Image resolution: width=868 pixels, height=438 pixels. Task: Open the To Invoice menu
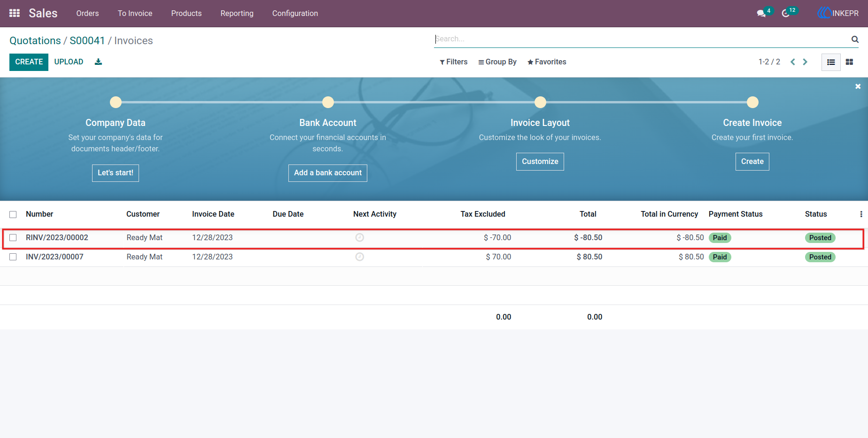coord(135,13)
